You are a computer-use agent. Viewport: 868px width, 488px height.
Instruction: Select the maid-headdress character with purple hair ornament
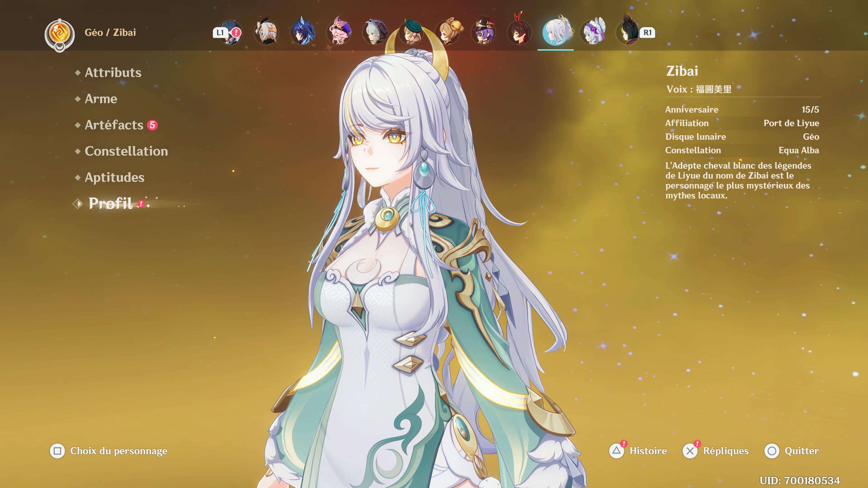[593, 32]
